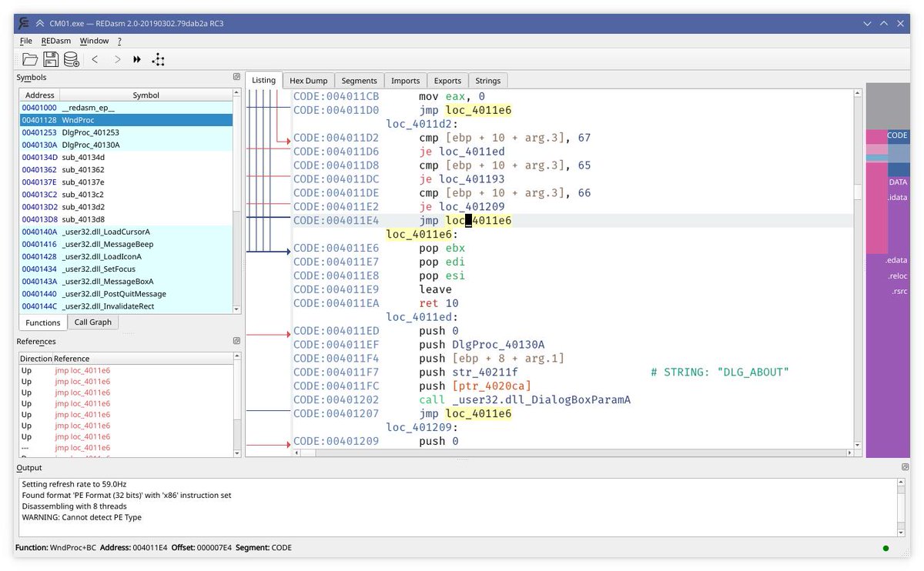Click the DATA segment in the map
The image size is (924, 571).
(x=898, y=182)
